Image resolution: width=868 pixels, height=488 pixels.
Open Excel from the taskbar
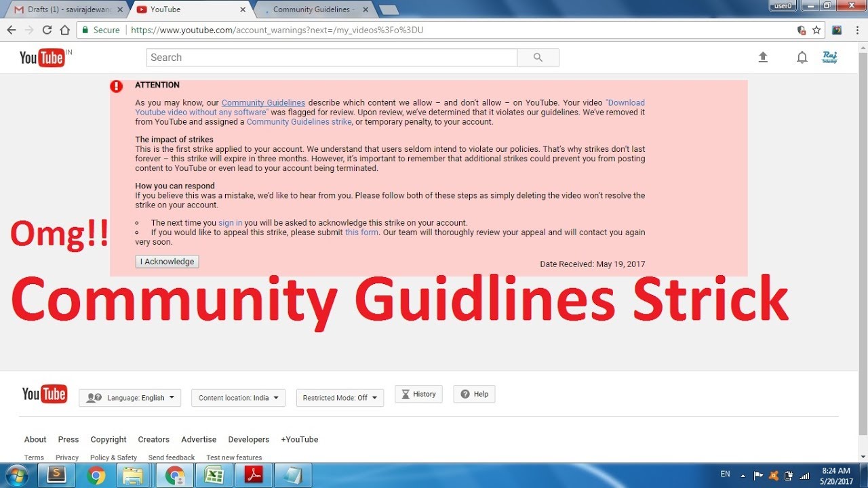pyautogui.click(x=214, y=475)
